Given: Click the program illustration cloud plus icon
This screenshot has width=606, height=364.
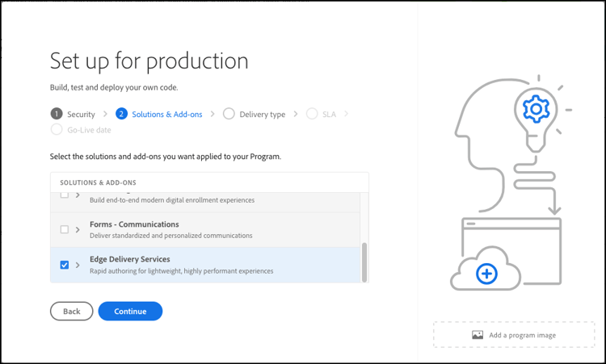Looking at the screenshot, I should [486, 274].
